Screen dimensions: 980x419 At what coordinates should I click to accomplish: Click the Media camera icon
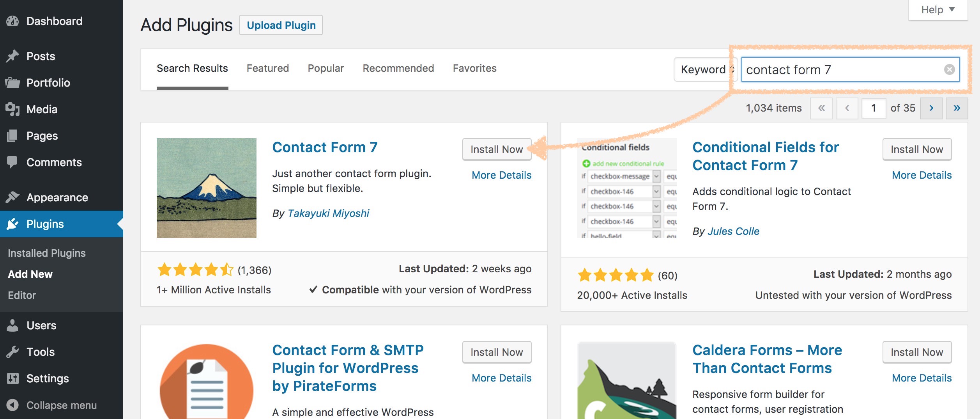coord(12,109)
